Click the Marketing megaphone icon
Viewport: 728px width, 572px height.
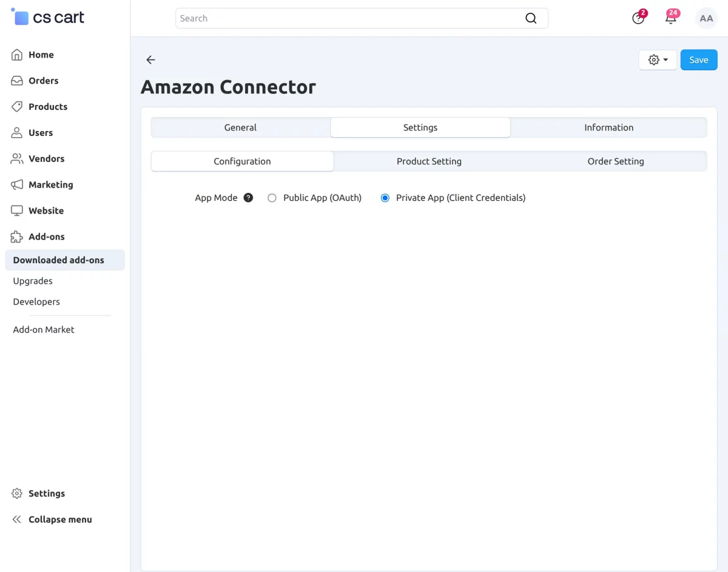17,185
